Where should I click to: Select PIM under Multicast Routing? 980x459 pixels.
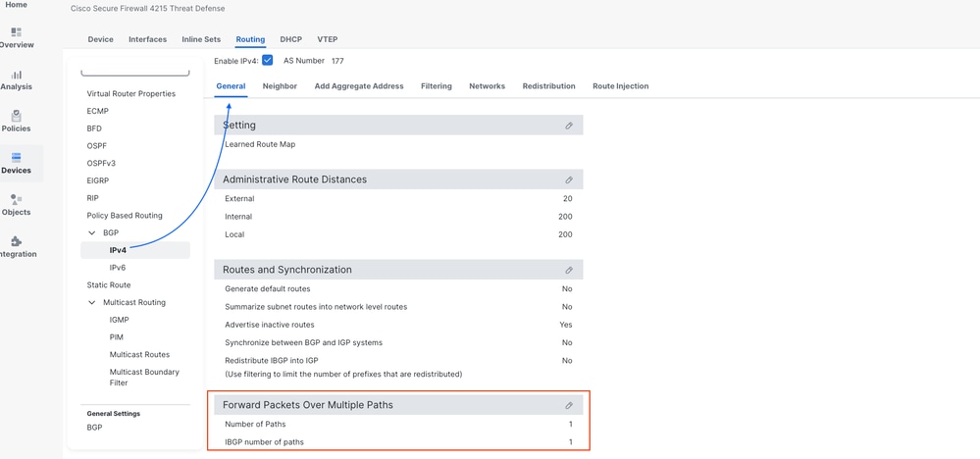(117, 337)
